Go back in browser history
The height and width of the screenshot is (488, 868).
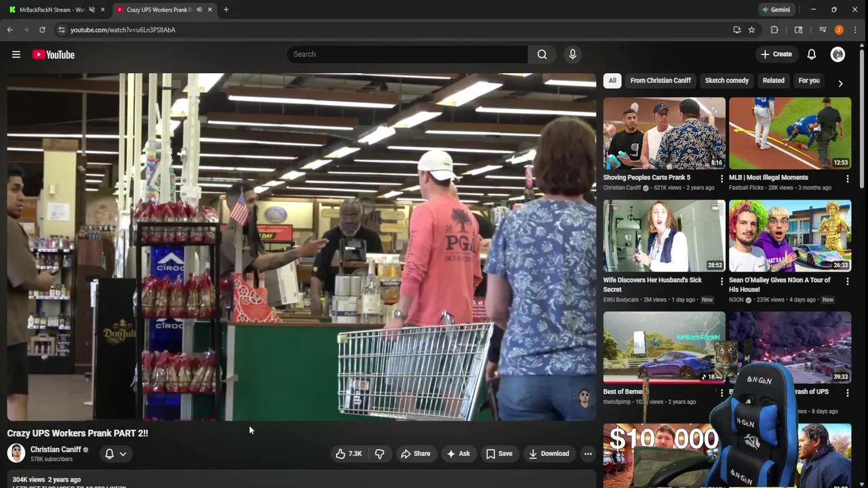pyautogui.click(x=10, y=30)
